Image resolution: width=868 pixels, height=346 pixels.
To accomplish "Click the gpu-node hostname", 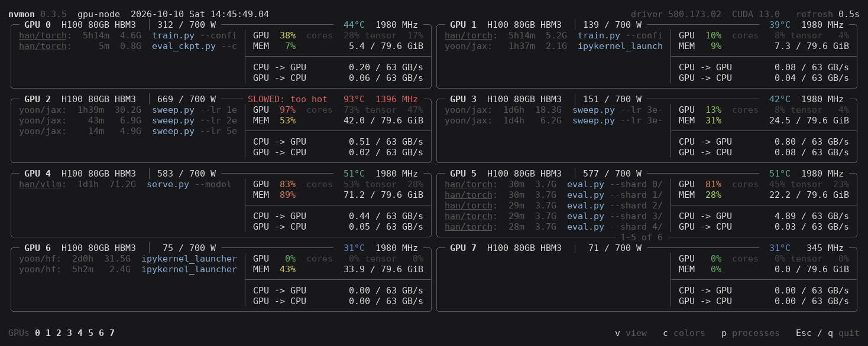I will pyautogui.click(x=99, y=14).
